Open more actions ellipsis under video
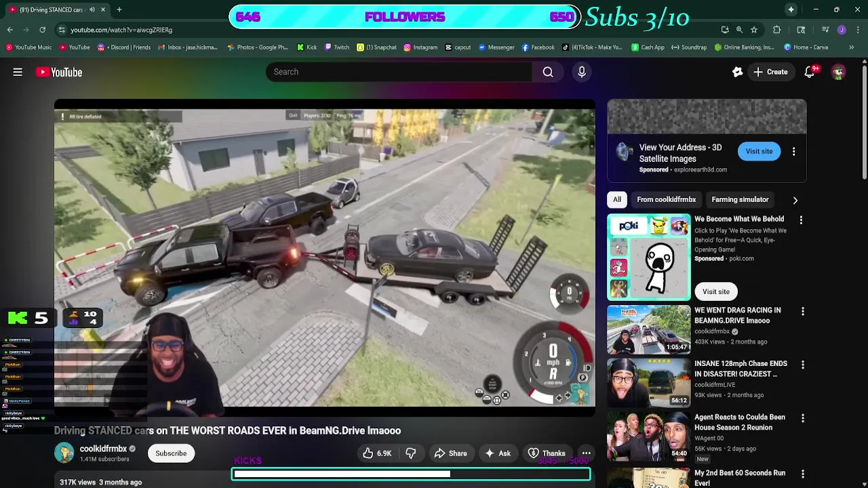Screen dimensions: 868x488 tap(586, 453)
